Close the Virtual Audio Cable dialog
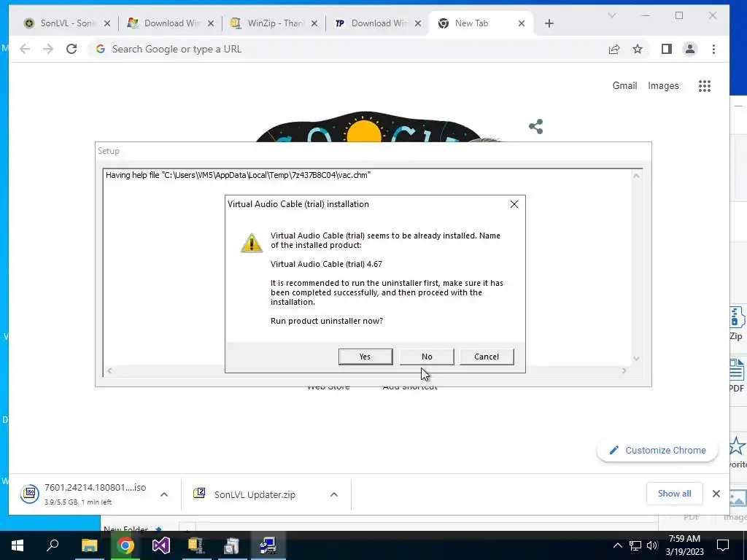 coord(514,204)
